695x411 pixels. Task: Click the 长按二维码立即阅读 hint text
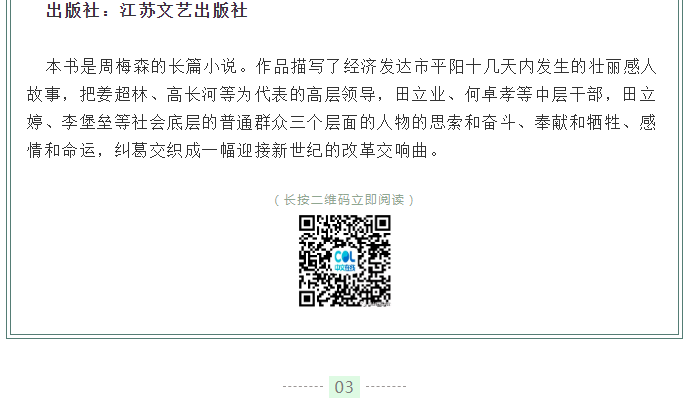[344, 200]
